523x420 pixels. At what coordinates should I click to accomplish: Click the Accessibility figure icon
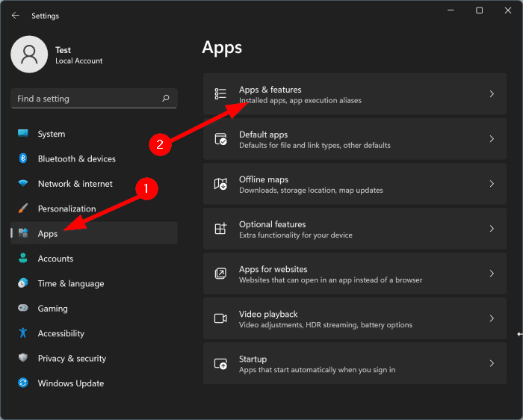(x=23, y=333)
